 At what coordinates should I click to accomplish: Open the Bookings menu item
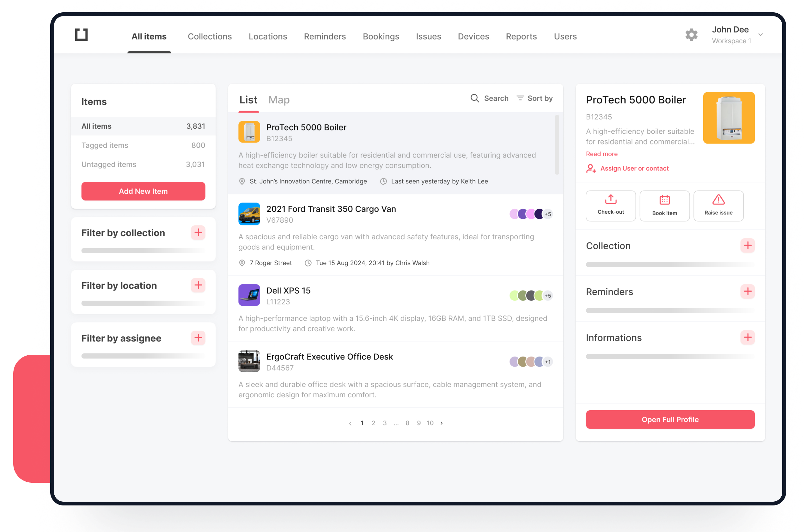(381, 36)
